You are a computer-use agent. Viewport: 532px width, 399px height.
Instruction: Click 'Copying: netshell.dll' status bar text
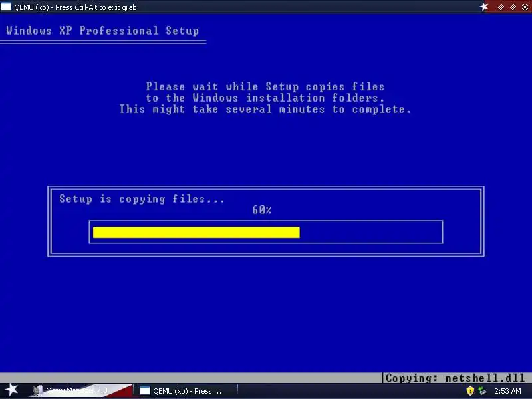(455, 378)
